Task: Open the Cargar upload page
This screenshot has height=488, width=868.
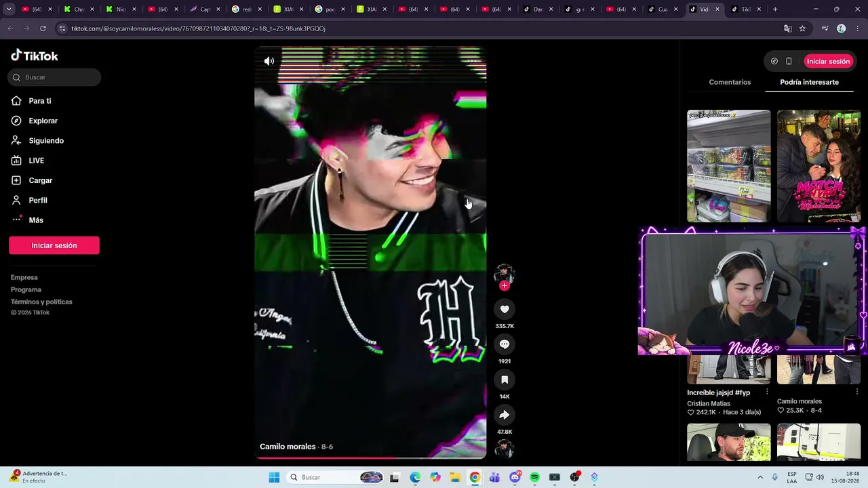Action: tap(40, 180)
